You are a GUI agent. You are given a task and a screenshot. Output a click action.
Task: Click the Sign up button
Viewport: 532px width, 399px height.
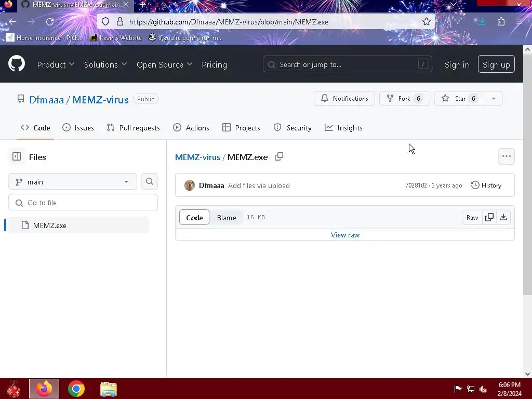coord(496,64)
